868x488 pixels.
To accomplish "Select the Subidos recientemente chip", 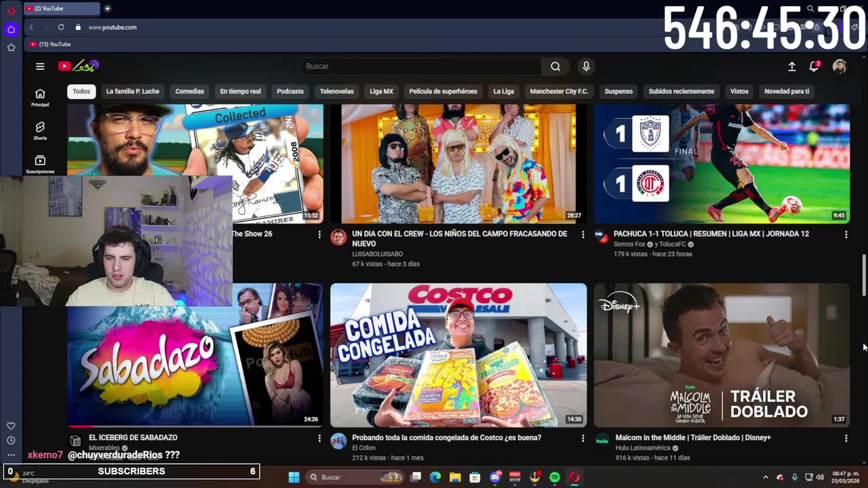I will [x=682, y=91].
